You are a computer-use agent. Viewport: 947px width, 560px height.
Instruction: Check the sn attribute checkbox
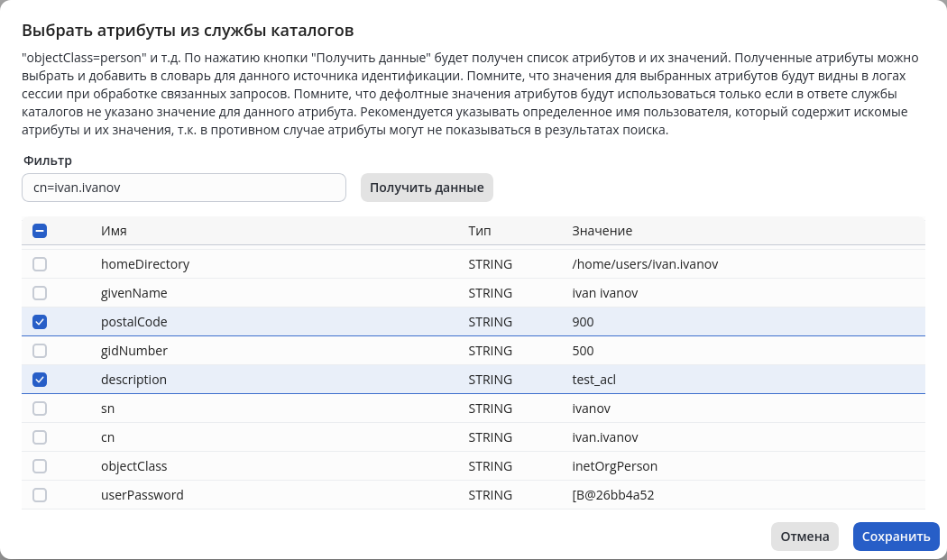coord(40,409)
